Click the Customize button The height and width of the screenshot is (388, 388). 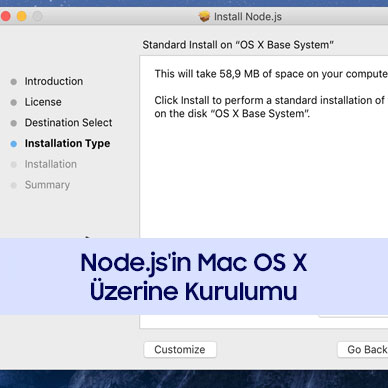[180, 350]
